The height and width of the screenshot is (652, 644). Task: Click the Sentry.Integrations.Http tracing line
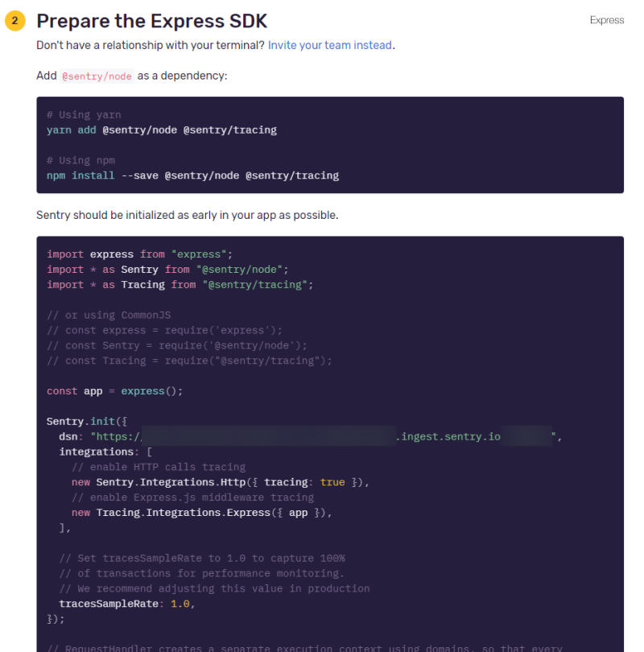coord(221,482)
